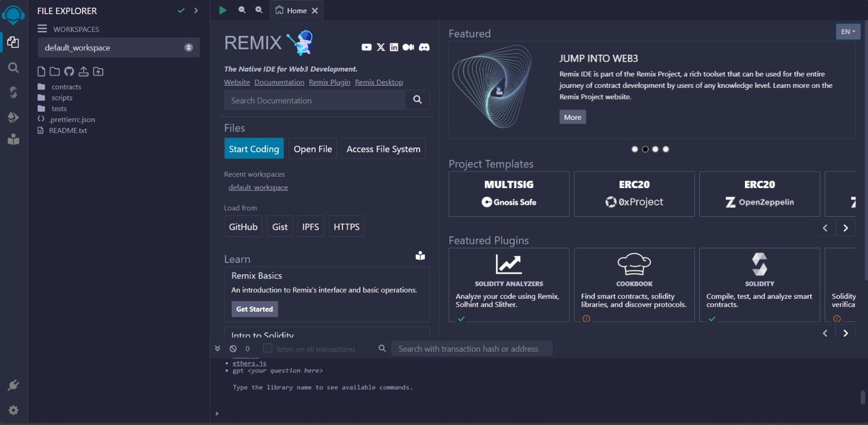The height and width of the screenshot is (425, 868).
Task: Click upload file icon in explorer
Action: click(84, 72)
